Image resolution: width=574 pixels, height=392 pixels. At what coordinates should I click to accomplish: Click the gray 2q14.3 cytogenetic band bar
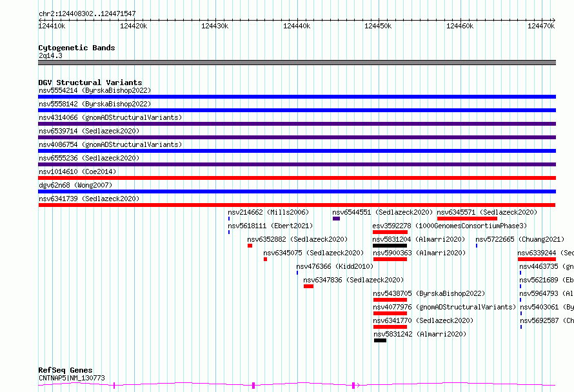click(x=297, y=63)
